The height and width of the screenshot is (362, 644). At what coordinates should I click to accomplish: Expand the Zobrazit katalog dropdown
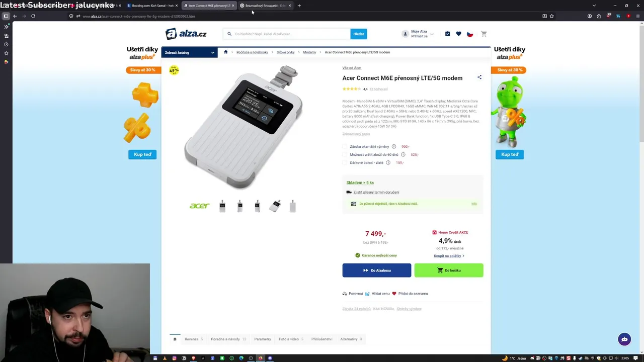point(190,52)
